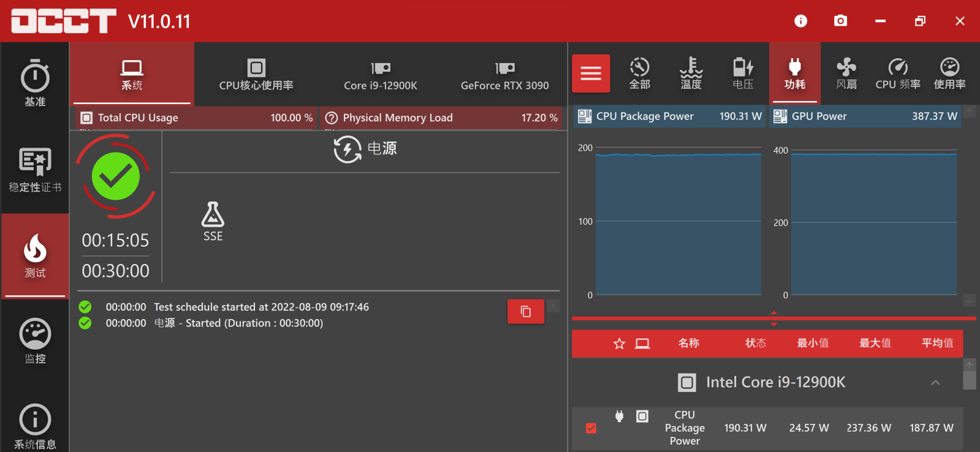This screenshot has width=980, height=452.
Task: Switch to the Core i9-12900K tab
Action: [381, 75]
